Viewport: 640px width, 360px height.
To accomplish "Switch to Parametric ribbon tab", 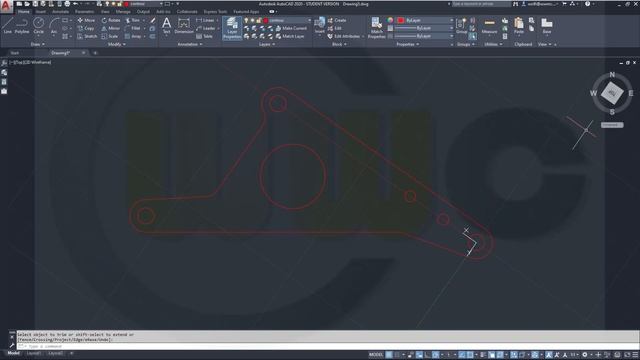I will tap(84, 12).
